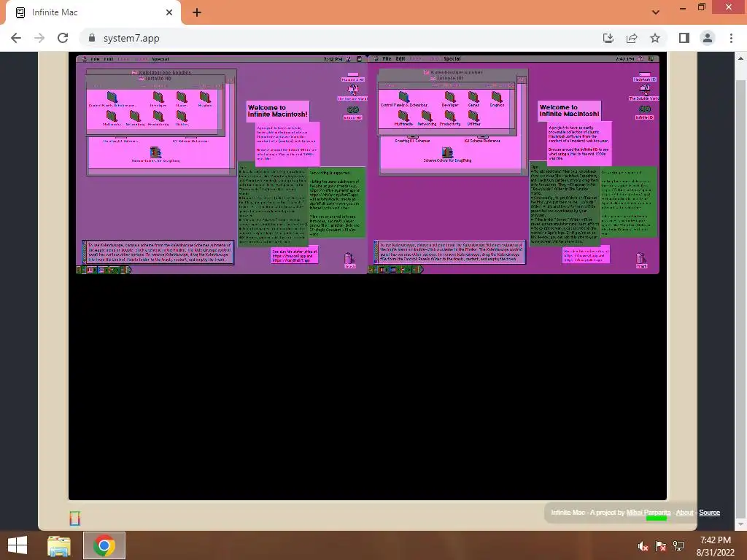Select Macintosh HD icon in right Mac screen
Viewport: 747px width, 560px height.
(x=644, y=77)
